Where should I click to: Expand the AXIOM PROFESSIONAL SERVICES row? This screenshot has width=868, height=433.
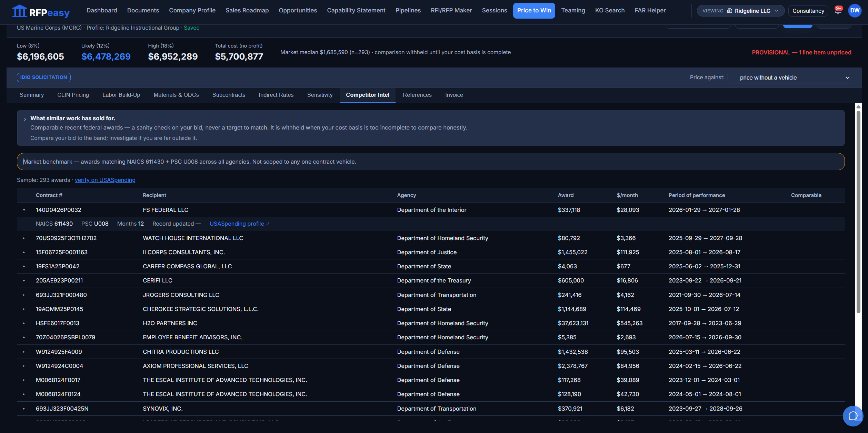(x=24, y=366)
